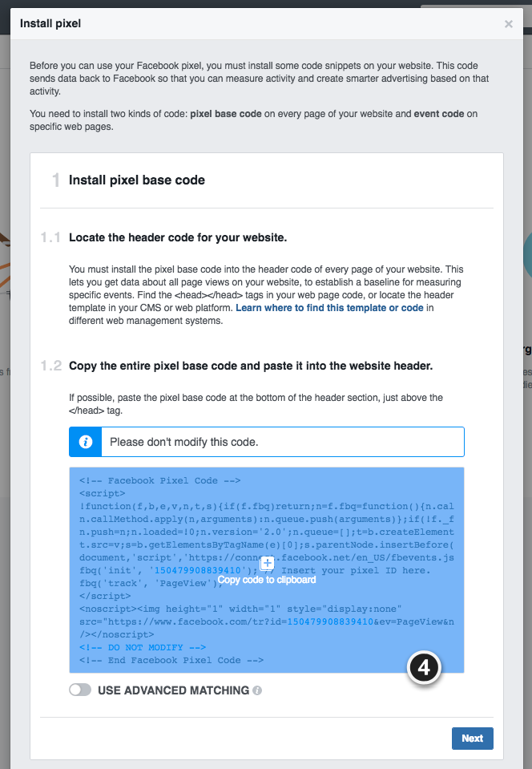Close the Install pixel dialog
This screenshot has width=532, height=769.
[509, 24]
